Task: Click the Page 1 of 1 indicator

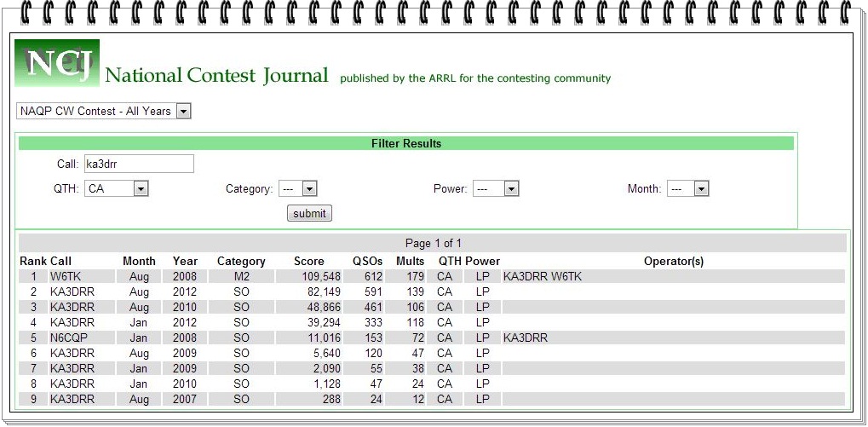Action: click(433, 243)
